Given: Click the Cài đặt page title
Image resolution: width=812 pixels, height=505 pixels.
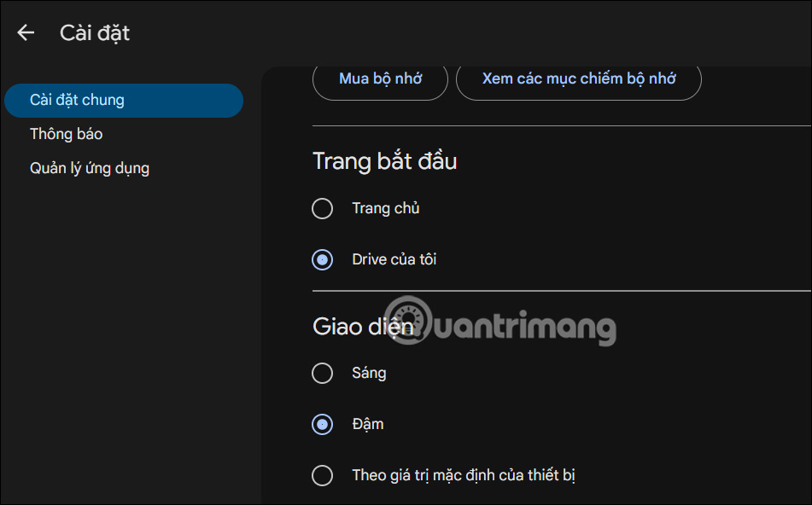Looking at the screenshot, I should click(x=94, y=32).
